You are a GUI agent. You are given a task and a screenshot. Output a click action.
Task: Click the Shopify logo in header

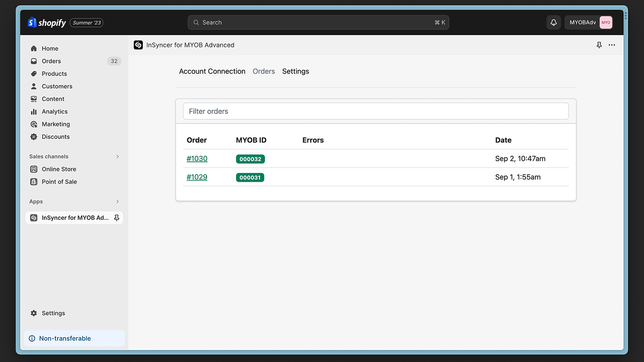click(x=47, y=23)
